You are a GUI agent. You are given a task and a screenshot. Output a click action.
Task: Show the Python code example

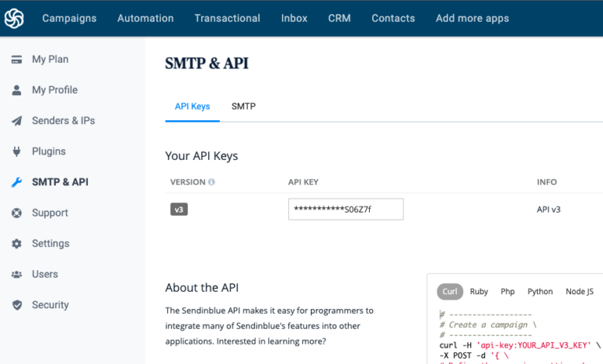[539, 291]
